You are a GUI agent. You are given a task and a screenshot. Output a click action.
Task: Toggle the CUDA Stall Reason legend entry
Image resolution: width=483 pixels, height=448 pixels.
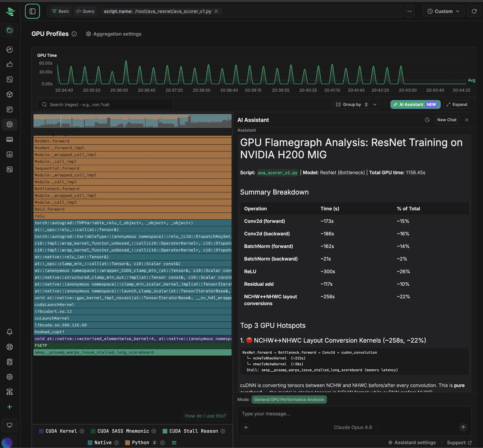190,431
